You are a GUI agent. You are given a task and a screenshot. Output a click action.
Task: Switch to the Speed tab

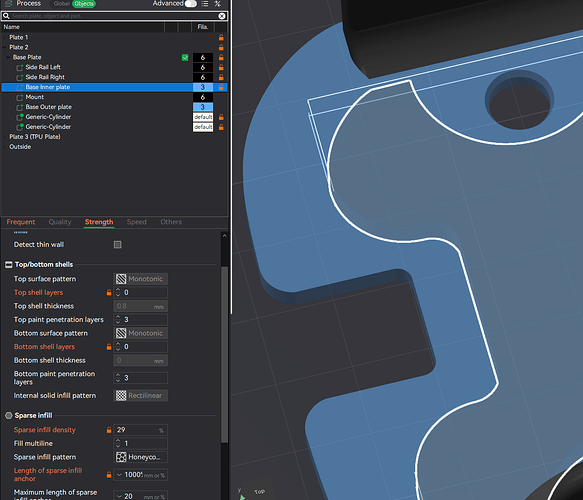point(136,222)
